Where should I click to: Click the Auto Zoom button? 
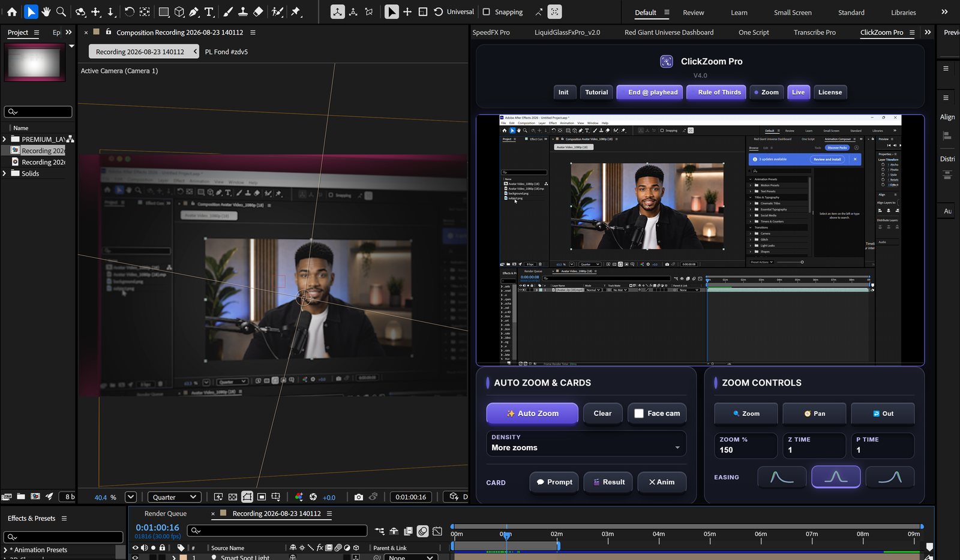coord(532,413)
